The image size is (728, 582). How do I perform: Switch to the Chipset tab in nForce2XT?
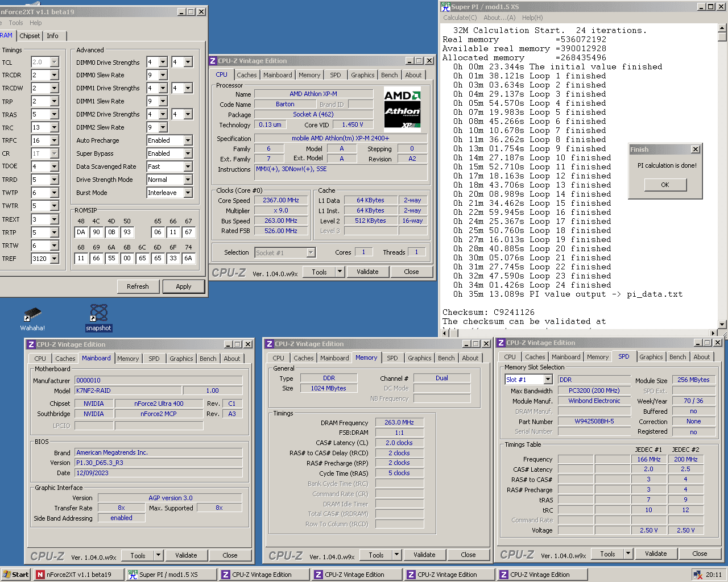[30, 36]
